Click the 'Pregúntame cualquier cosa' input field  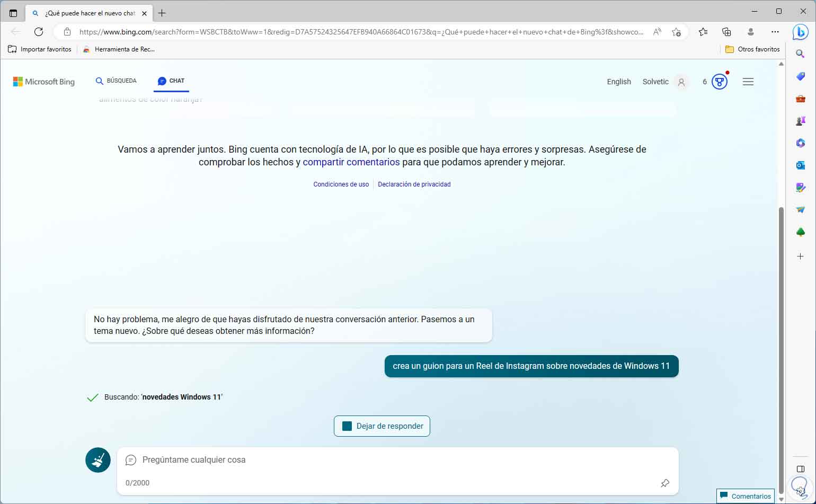click(x=397, y=460)
